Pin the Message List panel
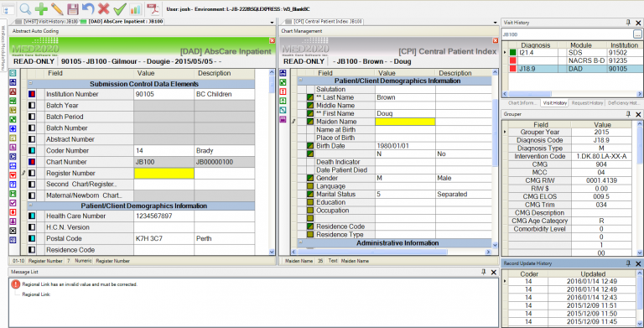644x328 pixels. 483,272
